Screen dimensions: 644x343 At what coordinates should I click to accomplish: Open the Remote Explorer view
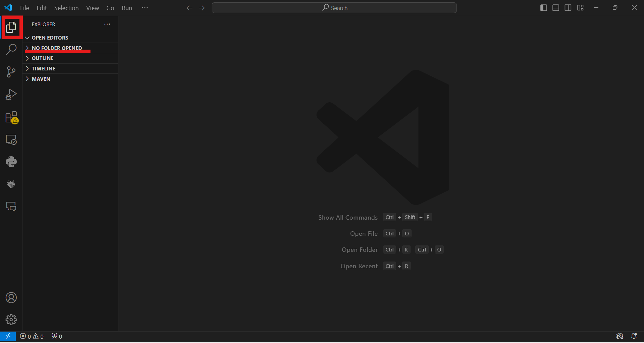[x=11, y=139]
